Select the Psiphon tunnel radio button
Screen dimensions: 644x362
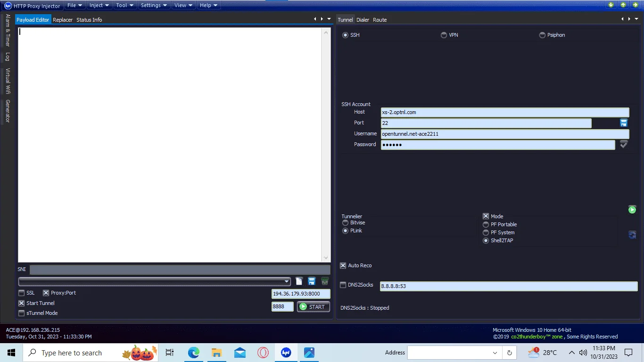point(542,35)
